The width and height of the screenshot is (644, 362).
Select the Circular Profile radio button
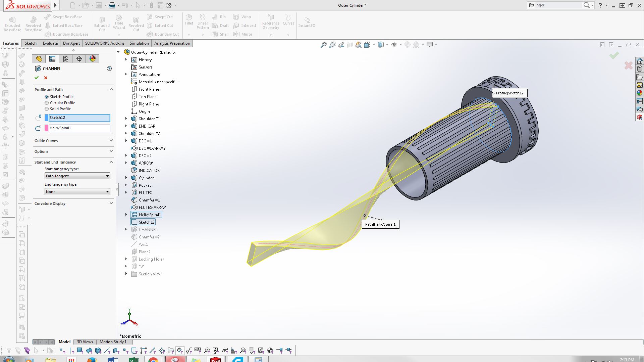click(x=47, y=103)
